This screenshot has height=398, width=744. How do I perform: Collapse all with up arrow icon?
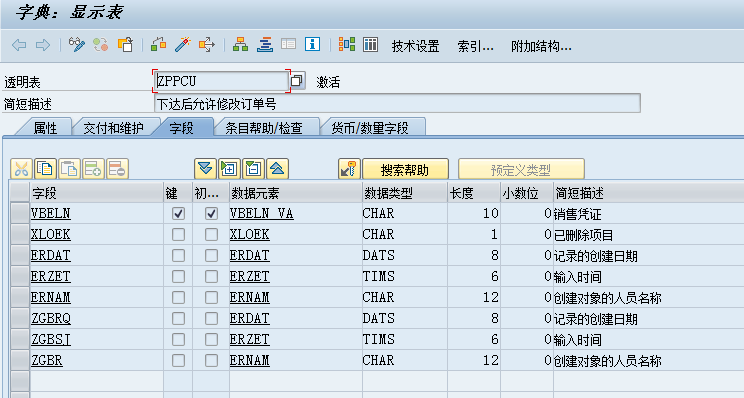tap(278, 169)
